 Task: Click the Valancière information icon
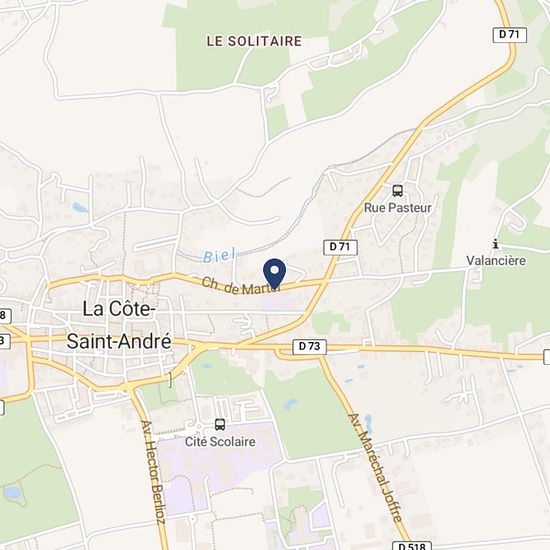point(495,243)
